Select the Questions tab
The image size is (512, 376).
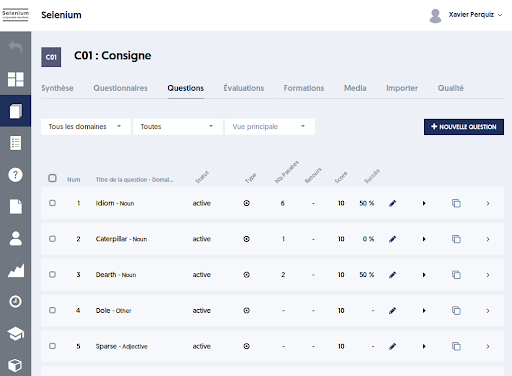[x=186, y=88]
